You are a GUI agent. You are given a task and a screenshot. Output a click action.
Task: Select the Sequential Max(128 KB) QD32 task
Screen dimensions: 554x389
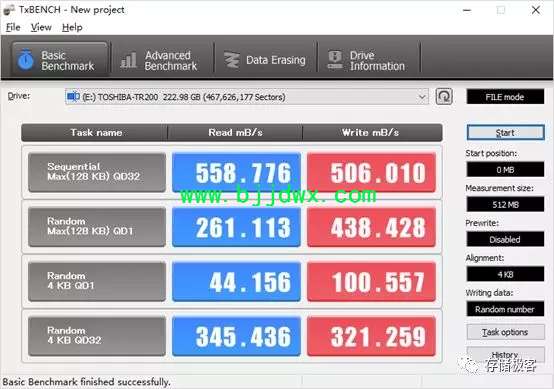(x=97, y=172)
